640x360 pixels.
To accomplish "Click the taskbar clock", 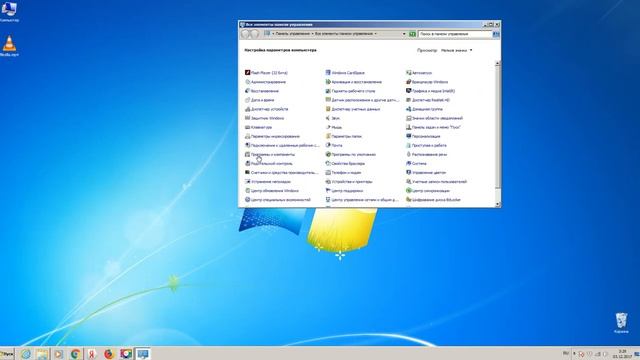I will point(622,353).
